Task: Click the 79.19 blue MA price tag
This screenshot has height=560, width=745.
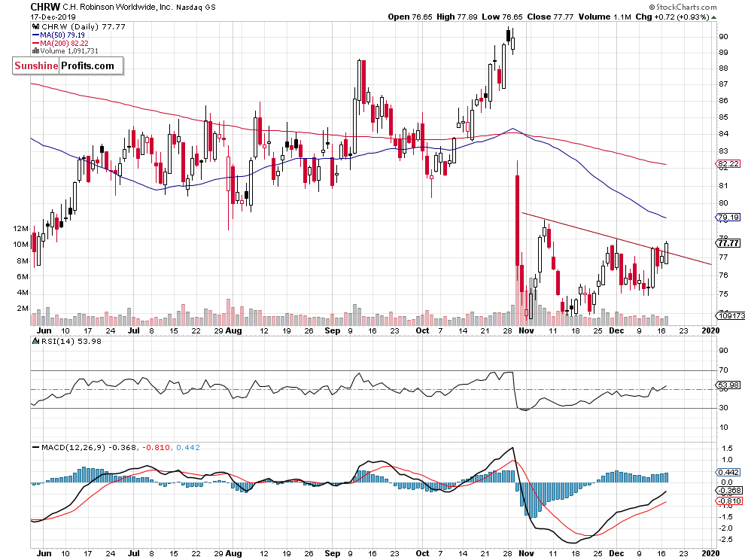Action: pyautogui.click(x=728, y=218)
